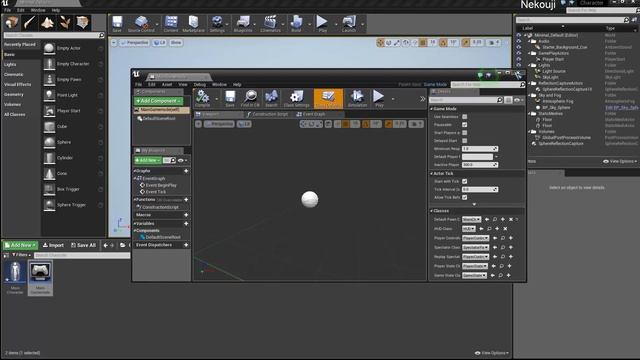
Task: Toggle visibility eye for Audio folder in outliner
Action: click(519, 41)
